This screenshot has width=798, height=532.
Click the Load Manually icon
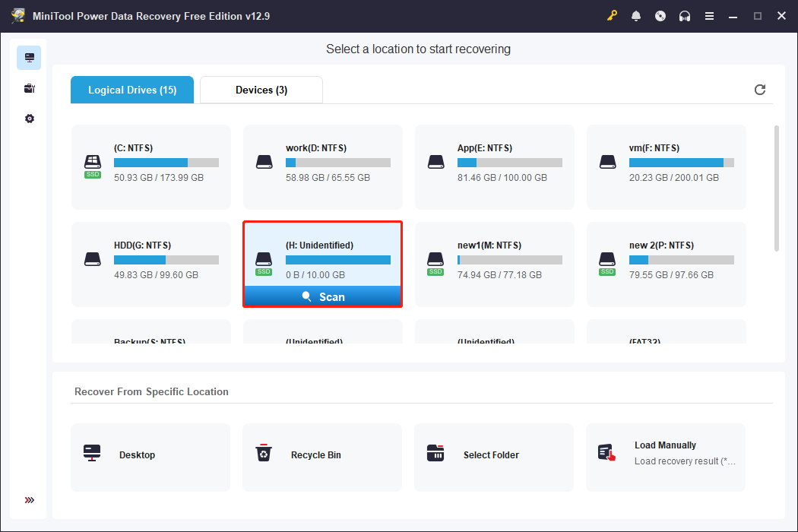[606, 453]
